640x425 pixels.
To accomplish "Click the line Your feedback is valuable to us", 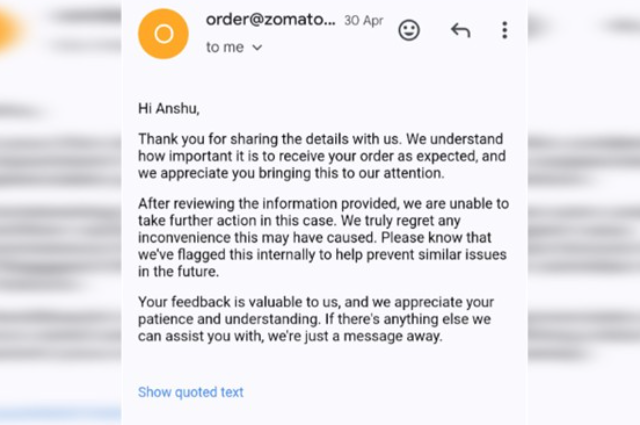I will (x=316, y=302).
